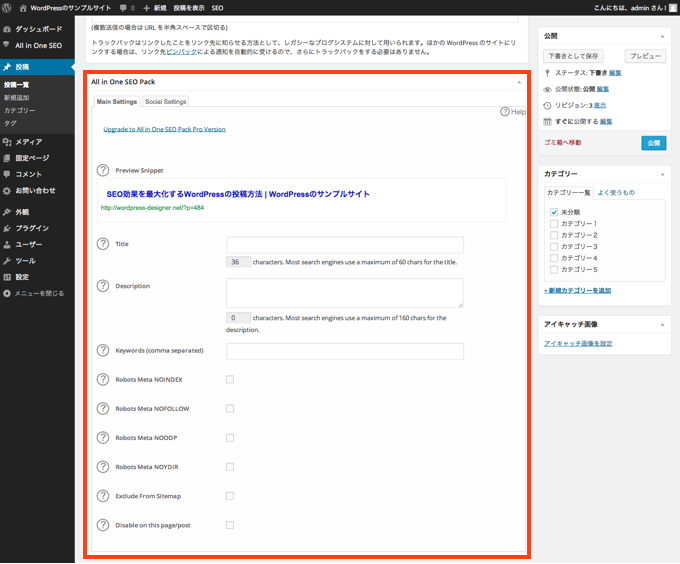680x564 pixels.
Task: Open the admin user avatar
Action: click(673, 8)
